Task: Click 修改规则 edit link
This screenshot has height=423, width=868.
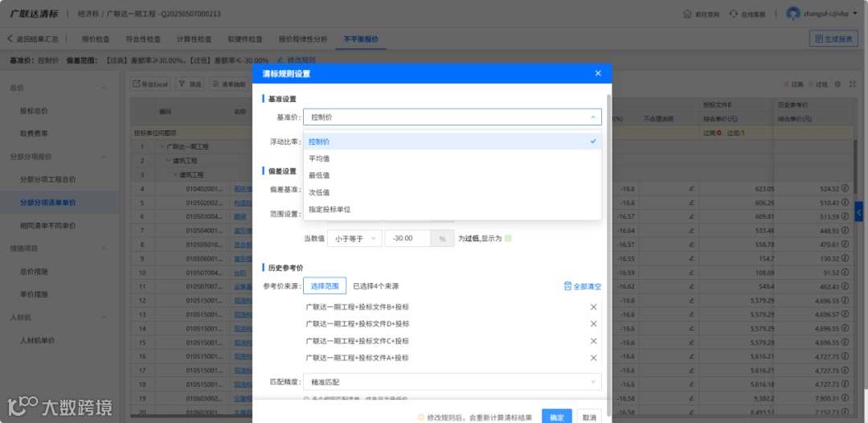Action: pyautogui.click(x=297, y=60)
